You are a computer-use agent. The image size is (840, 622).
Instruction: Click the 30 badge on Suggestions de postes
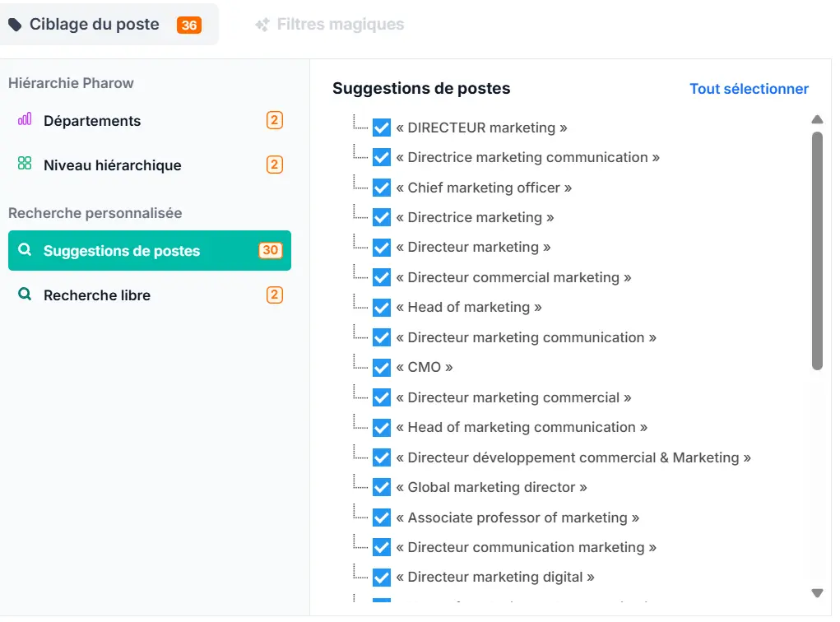[270, 250]
